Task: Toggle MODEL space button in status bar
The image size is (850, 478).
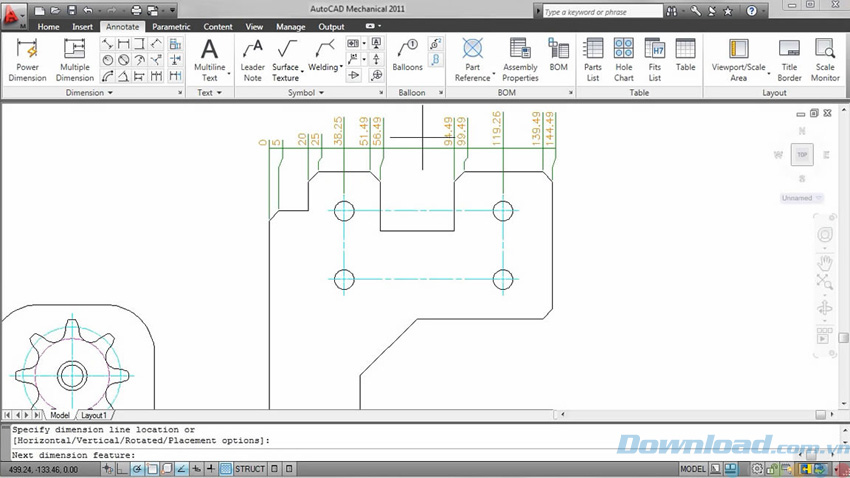Action: (x=693, y=469)
